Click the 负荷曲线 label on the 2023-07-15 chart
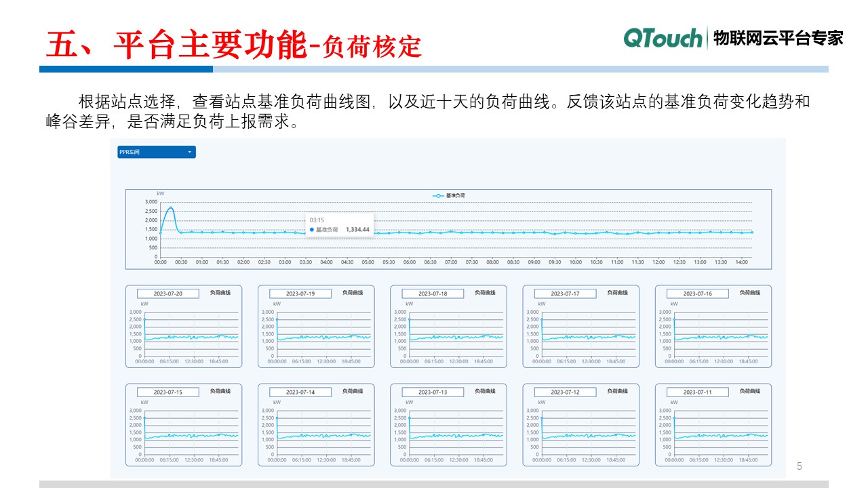The height and width of the screenshot is (488, 868). pos(220,391)
